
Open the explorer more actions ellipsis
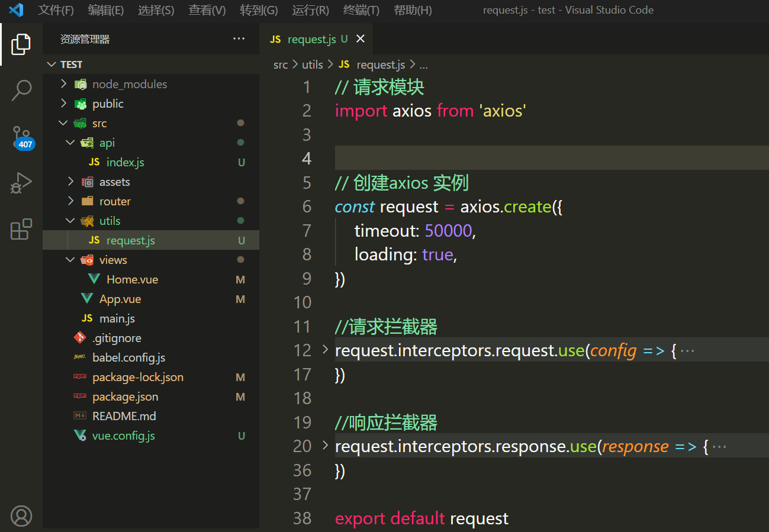pos(239,39)
